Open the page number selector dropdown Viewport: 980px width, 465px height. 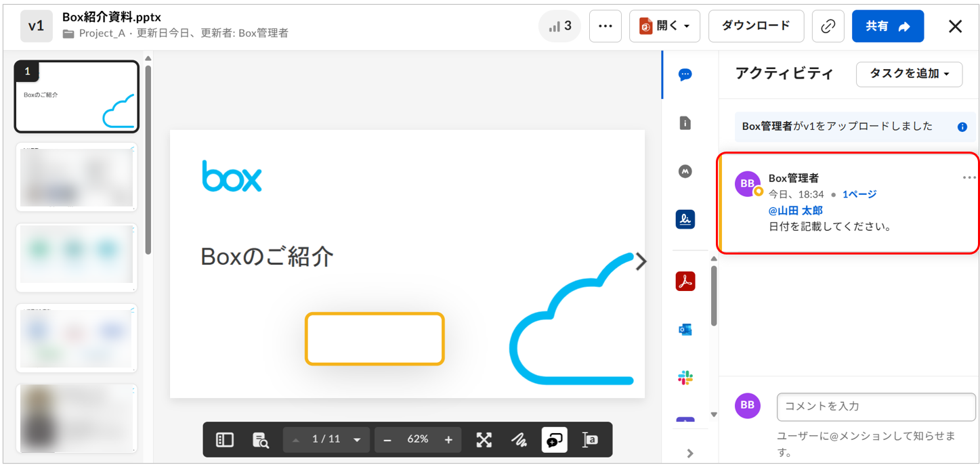pyautogui.click(x=357, y=440)
